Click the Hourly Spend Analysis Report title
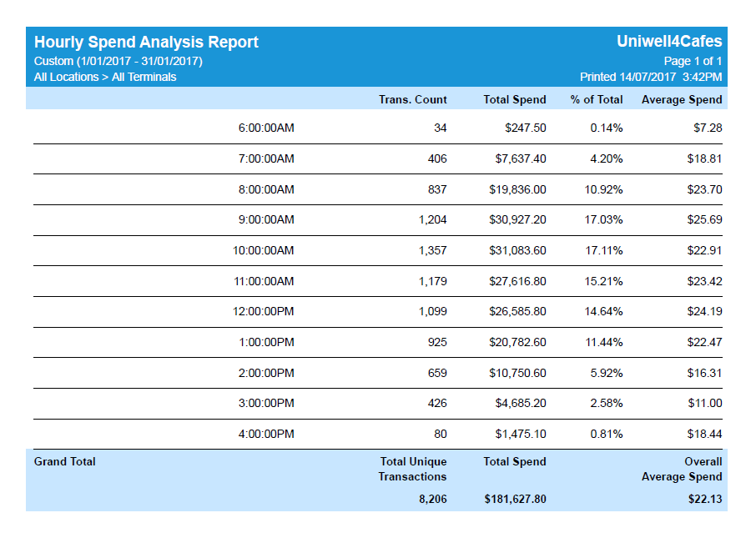This screenshot has width=756, height=543. point(146,43)
